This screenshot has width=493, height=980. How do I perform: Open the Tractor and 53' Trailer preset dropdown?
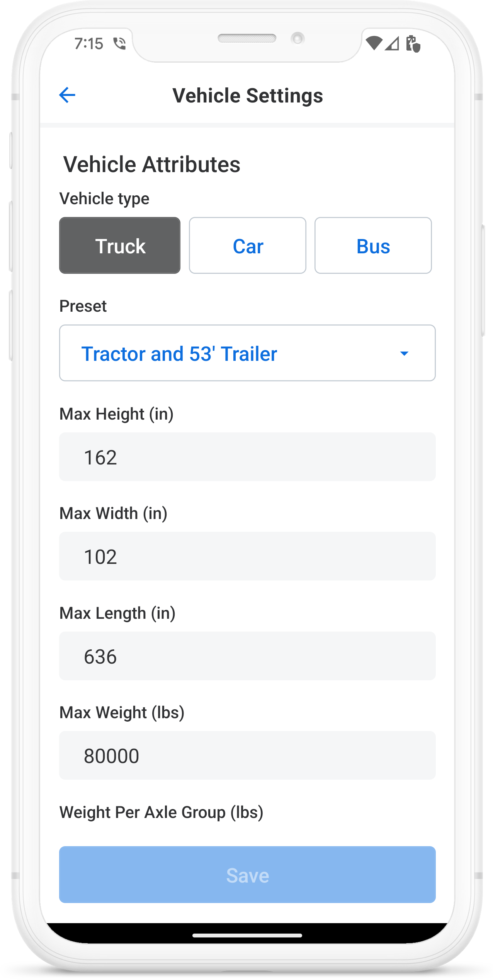pos(247,353)
